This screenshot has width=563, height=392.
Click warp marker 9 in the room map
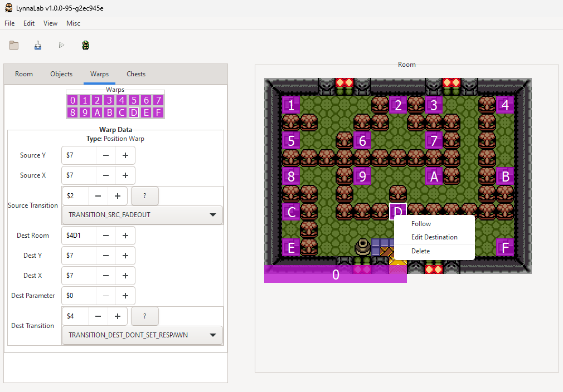(x=362, y=176)
